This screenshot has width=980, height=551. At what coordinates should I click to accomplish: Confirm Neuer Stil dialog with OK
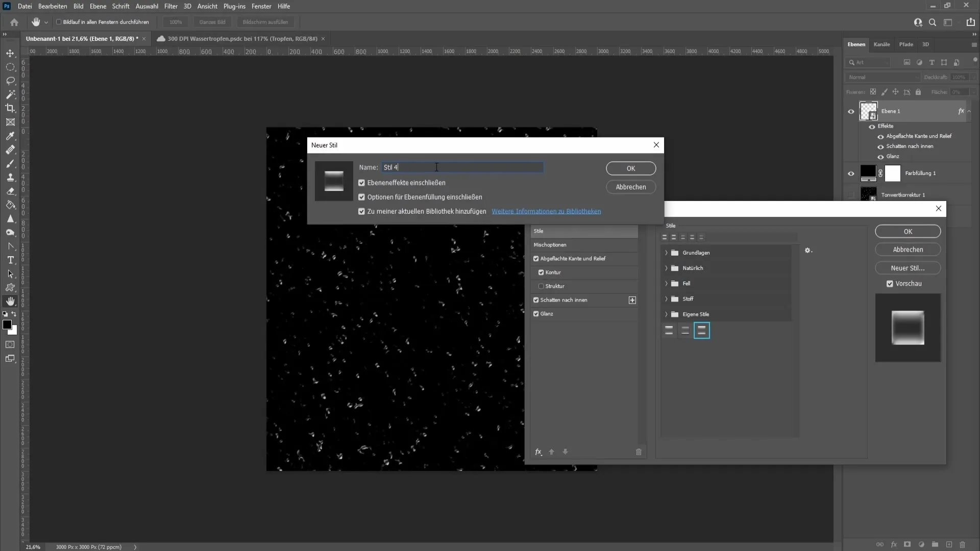click(631, 168)
